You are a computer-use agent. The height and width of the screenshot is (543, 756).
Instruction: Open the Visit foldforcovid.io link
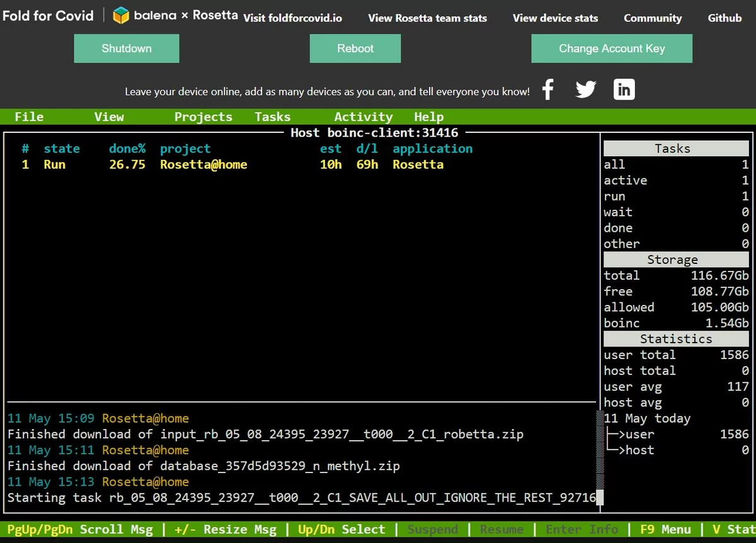pyautogui.click(x=293, y=18)
